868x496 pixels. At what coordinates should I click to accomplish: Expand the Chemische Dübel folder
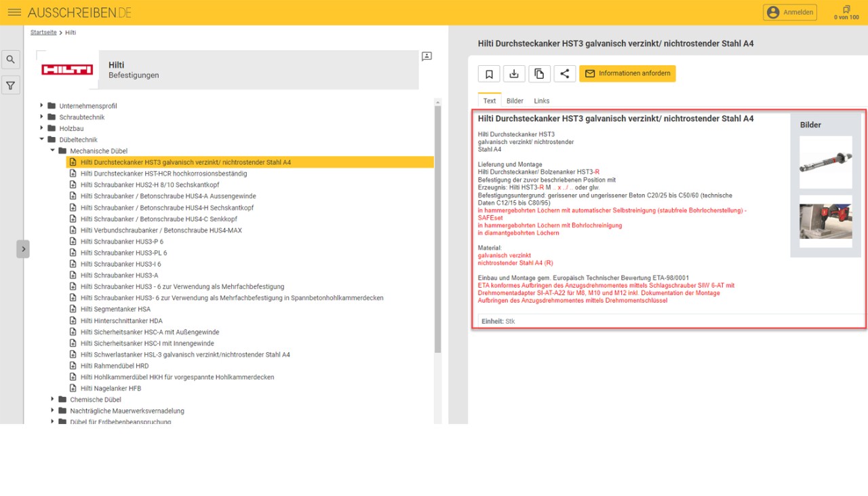point(52,400)
